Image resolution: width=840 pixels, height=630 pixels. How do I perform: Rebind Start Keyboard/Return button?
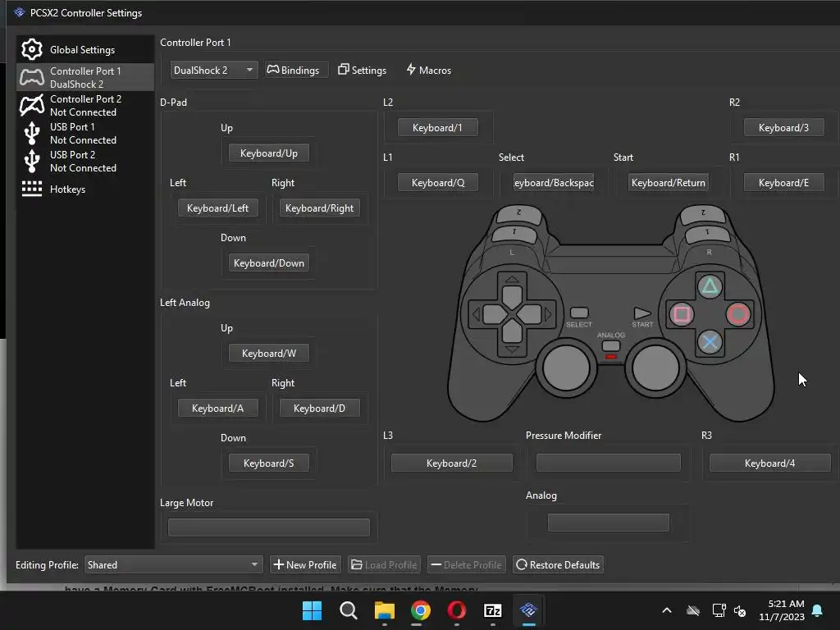tap(668, 183)
